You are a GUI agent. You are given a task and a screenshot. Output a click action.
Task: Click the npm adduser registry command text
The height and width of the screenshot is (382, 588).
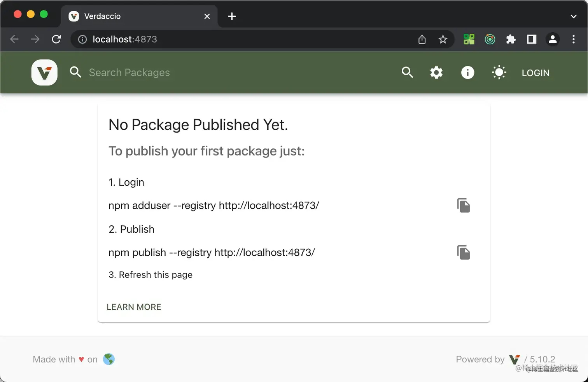214,206
